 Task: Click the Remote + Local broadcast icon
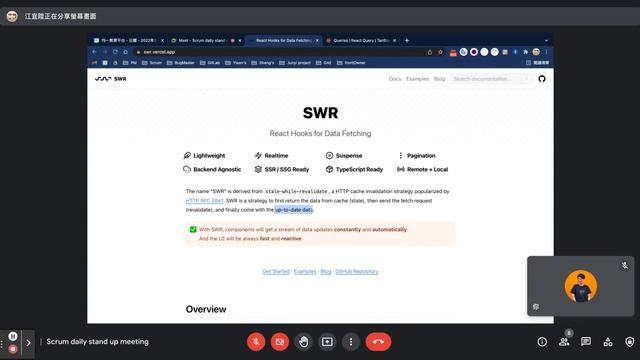pyautogui.click(x=400, y=169)
